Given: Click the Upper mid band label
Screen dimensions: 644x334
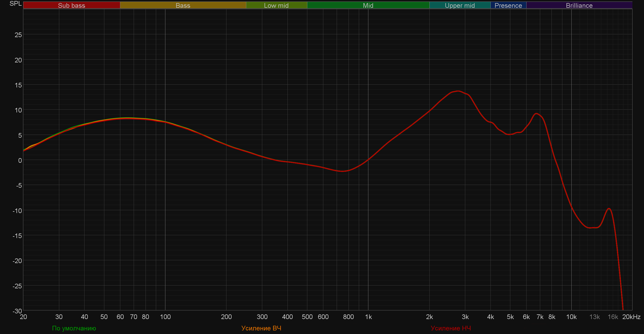Looking at the screenshot, I should [460, 5].
